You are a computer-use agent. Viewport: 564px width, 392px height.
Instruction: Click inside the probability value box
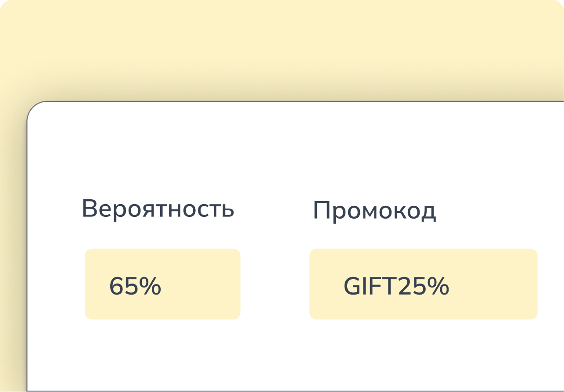(162, 284)
